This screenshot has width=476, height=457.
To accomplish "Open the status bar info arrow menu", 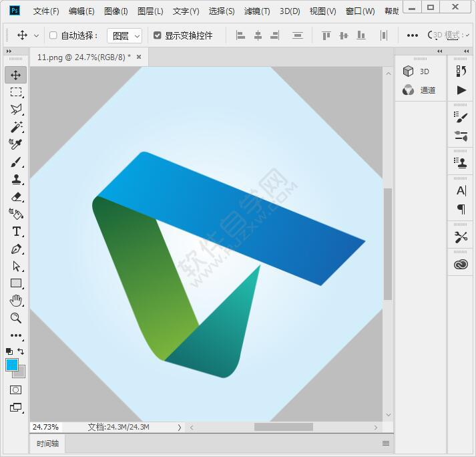I will [180, 428].
